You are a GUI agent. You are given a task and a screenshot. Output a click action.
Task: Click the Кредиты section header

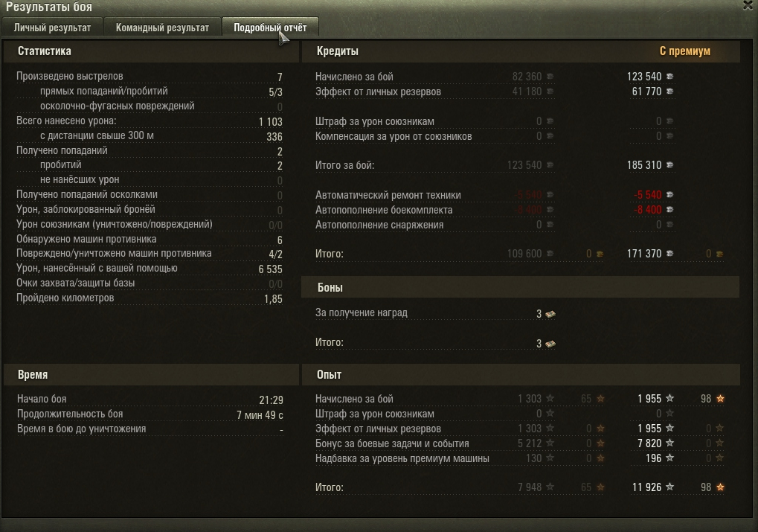(x=338, y=51)
